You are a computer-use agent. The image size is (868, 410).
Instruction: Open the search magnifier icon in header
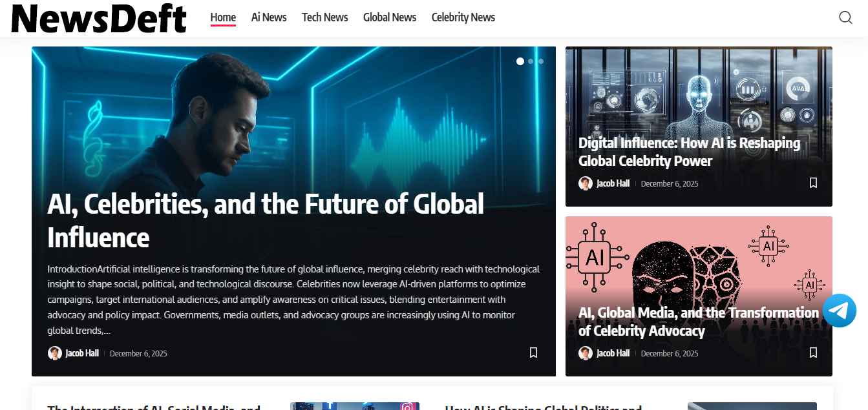click(845, 17)
